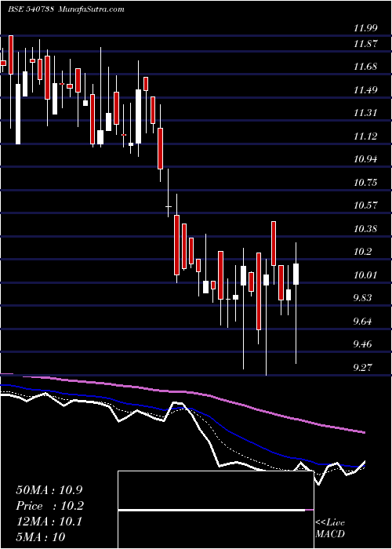Click the 11.49 price axis label

point(366,90)
